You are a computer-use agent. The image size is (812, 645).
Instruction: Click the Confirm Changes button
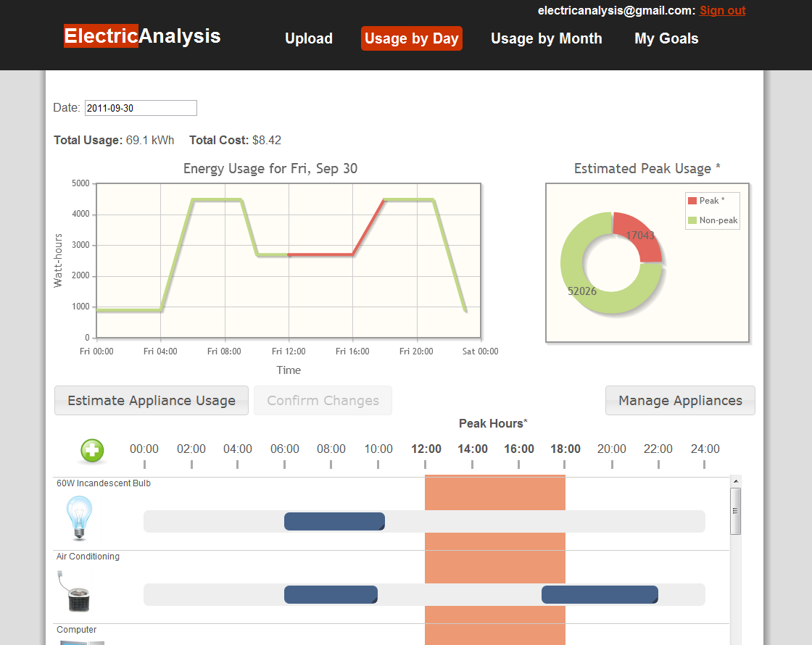point(323,401)
